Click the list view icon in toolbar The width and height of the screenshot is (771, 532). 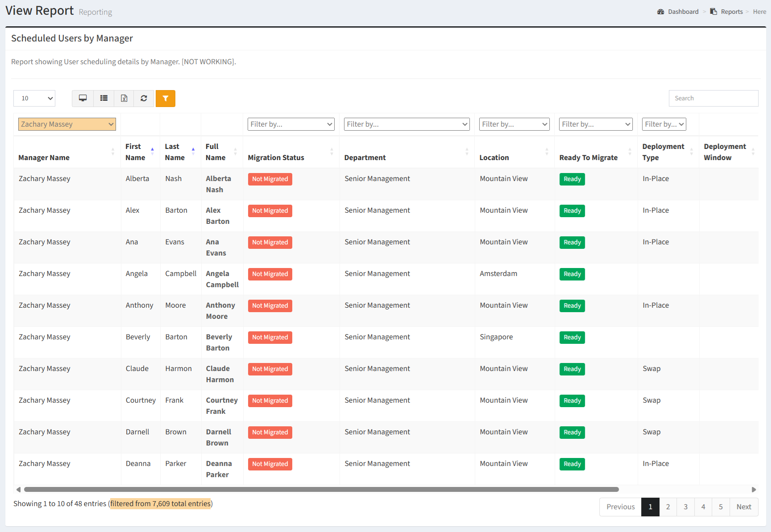click(104, 98)
